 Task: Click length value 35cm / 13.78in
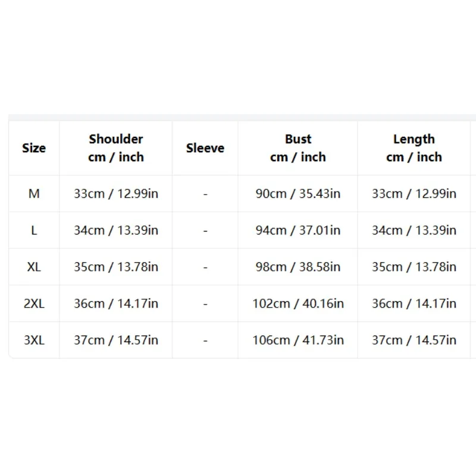tap(414, 267)
